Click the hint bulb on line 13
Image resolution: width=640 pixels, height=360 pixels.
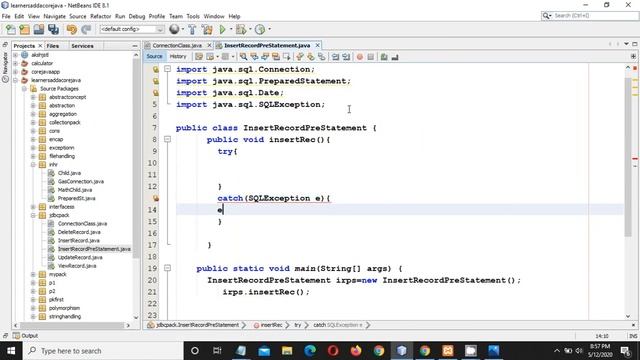point(156,198)
